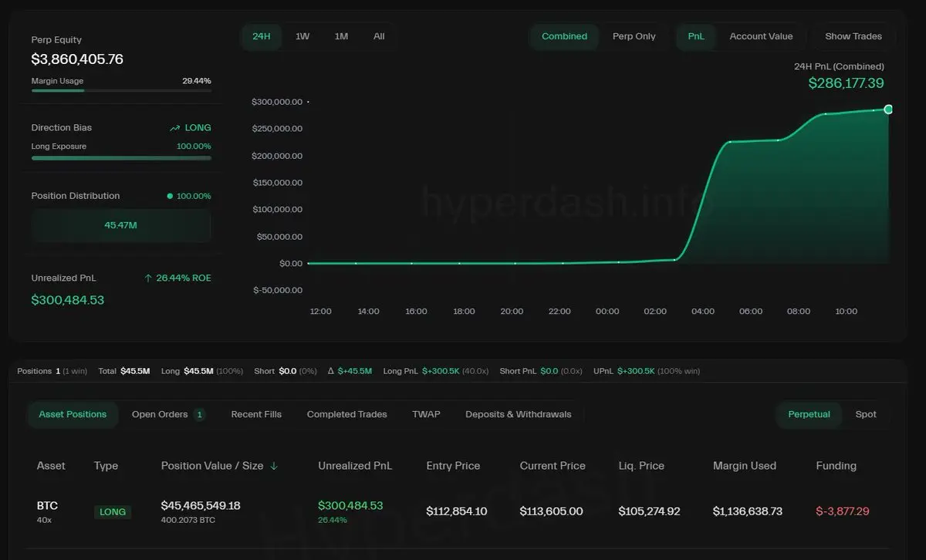This screenshot has height=560, width=926.
Task: Open Deposits & Withdrawals tab
Action: [519, 414]
